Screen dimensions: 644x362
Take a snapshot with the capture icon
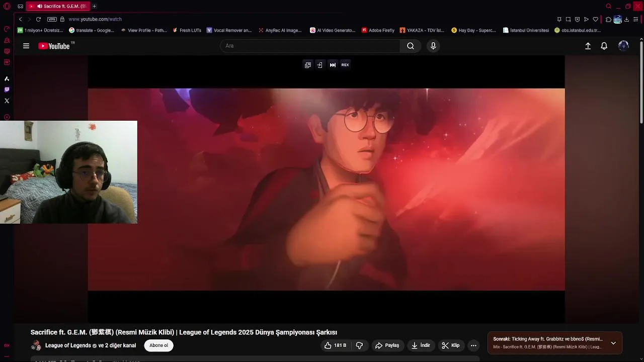tap(568, 19)
